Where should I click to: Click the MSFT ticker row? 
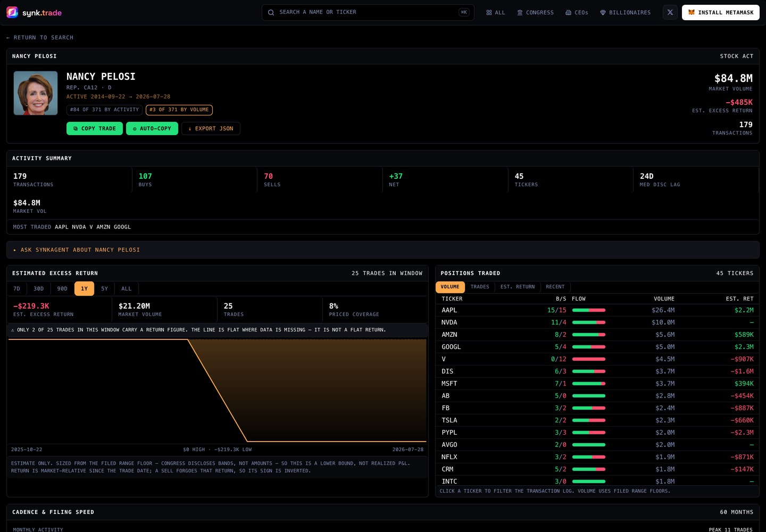pos(597,384)
